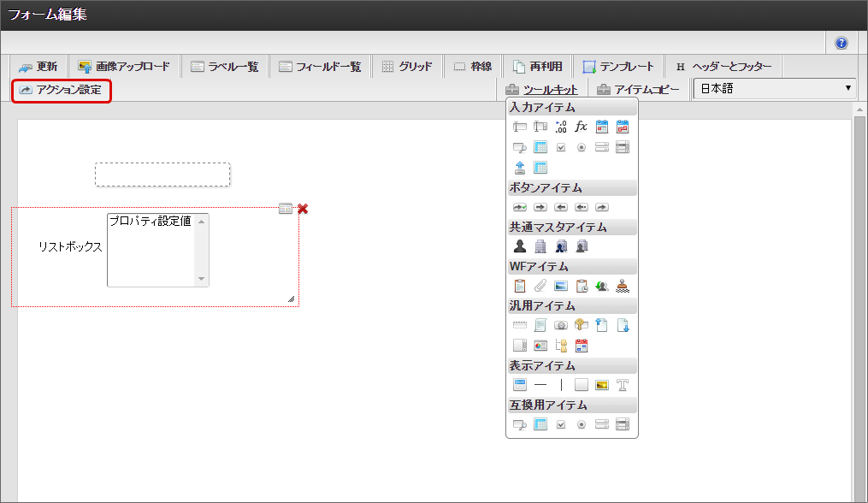
Task: Pick the checkbox item under compatibility items
Action: [x=561, y=424]
